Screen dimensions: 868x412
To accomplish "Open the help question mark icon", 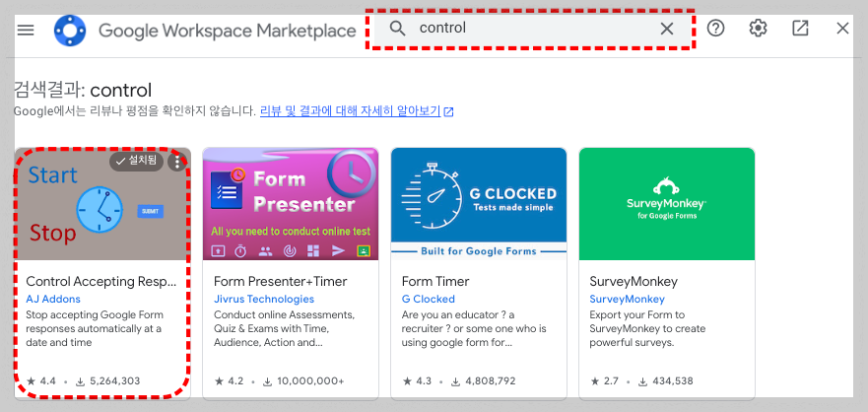I will (x=715, y=28).
